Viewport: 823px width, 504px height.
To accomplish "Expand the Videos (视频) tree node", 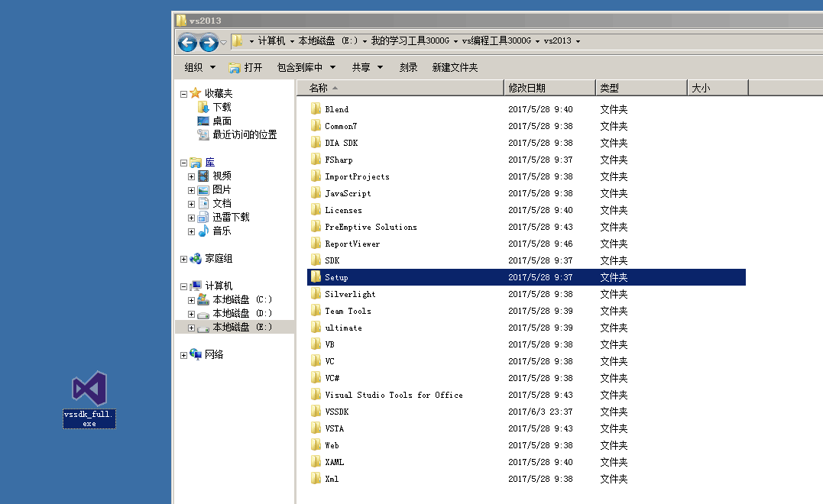I will (192, 176).
